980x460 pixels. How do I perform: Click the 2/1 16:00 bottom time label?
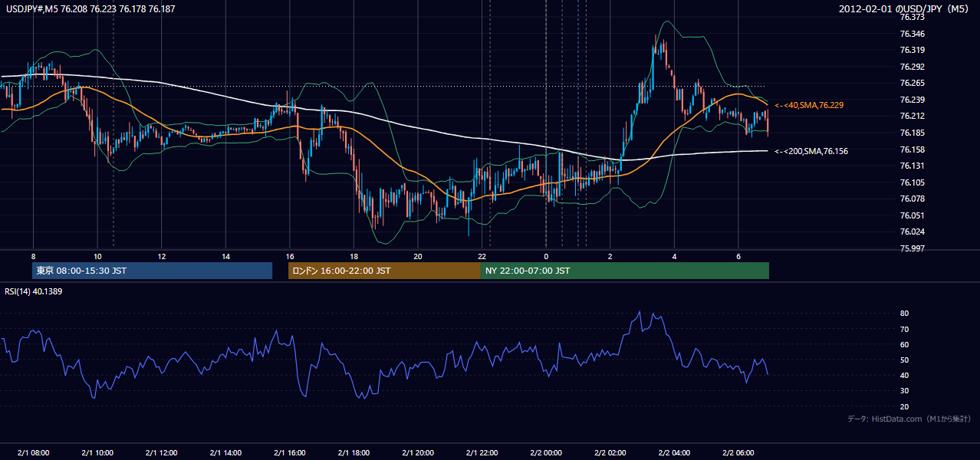290,452
